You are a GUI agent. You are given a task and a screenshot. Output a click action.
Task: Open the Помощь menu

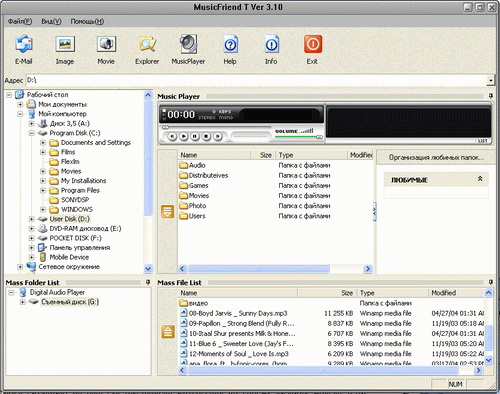click(87, 21)
